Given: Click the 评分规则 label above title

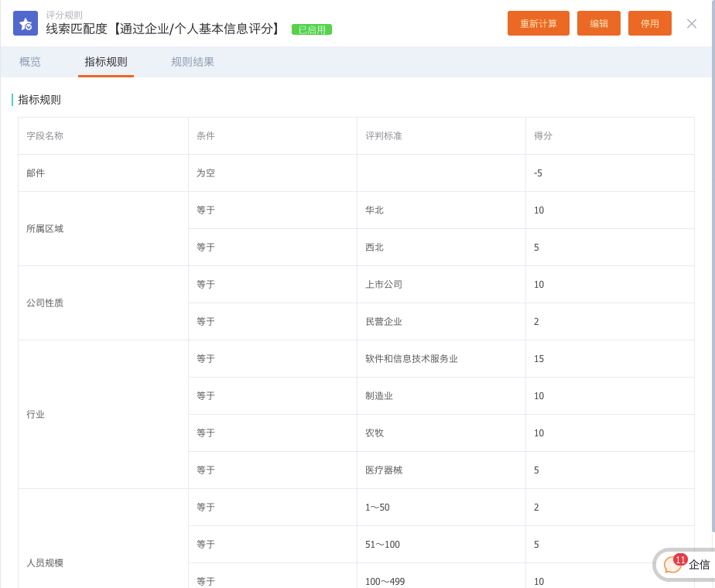Looking at the screenshot, I should point(63,15).
